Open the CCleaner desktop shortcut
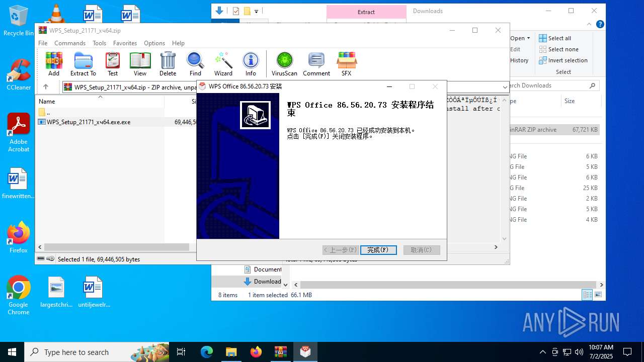Screen dimensions: 644x362 click(x=19, y=74)
